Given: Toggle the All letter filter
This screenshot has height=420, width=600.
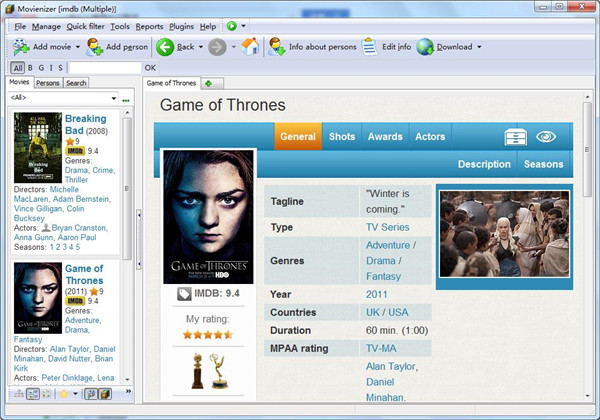Looking at the screenshot, I should pos(18,68).
